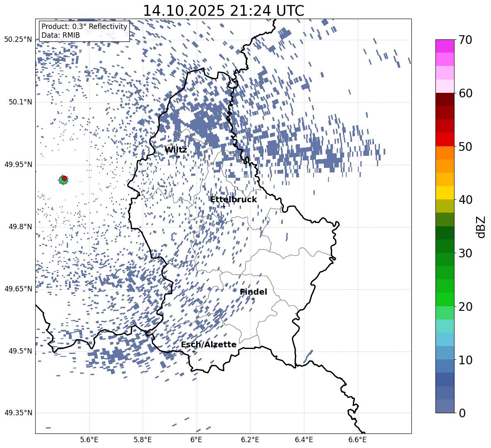This screenshot has width=491, height=448.
Task: Click the colorbar tick value 60
Action: (x=465, y=93)
